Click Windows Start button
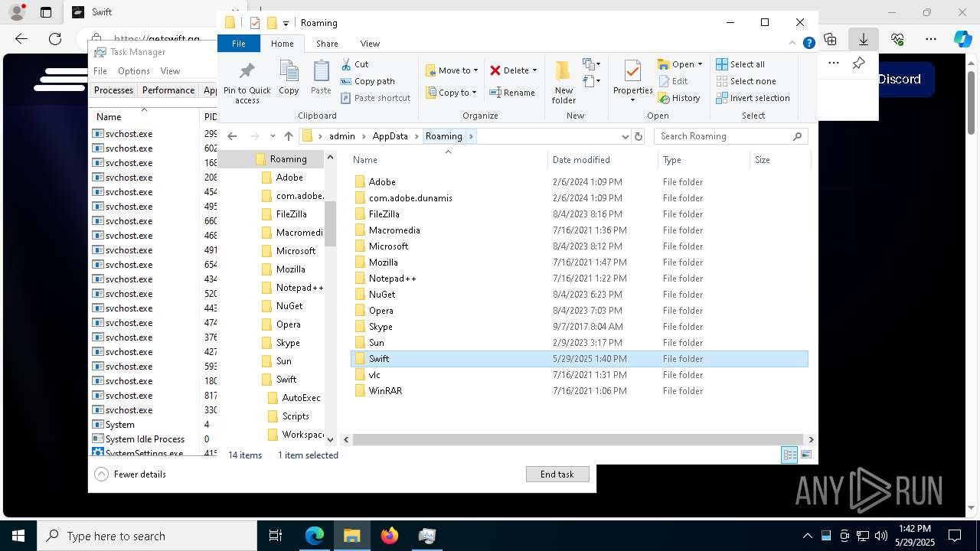The image size is (980, 551). tap(18, 536)
